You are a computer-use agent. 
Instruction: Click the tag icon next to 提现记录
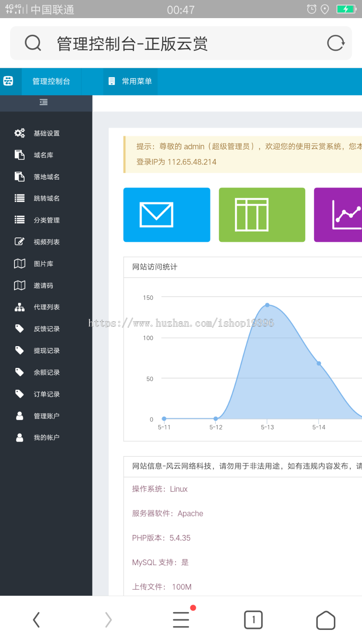tap(20, 350)
